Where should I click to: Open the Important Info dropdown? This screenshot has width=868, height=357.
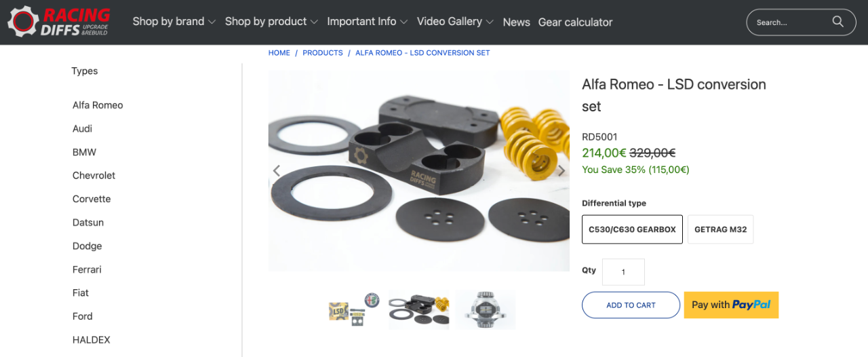click(367, 22)
